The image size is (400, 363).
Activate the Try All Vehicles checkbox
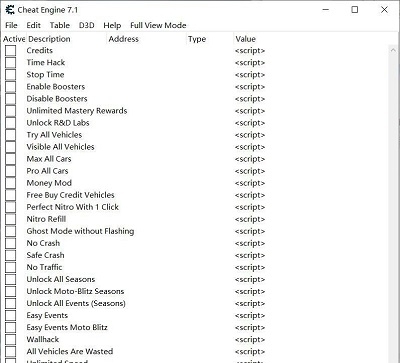tap(10, 135)
